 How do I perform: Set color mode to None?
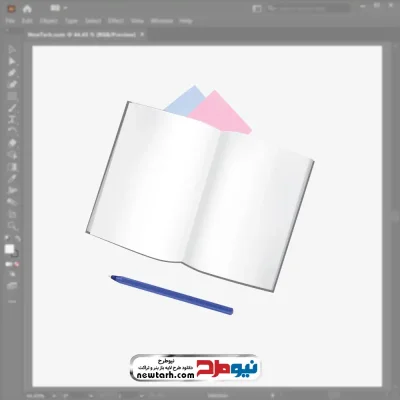point(17,264)
